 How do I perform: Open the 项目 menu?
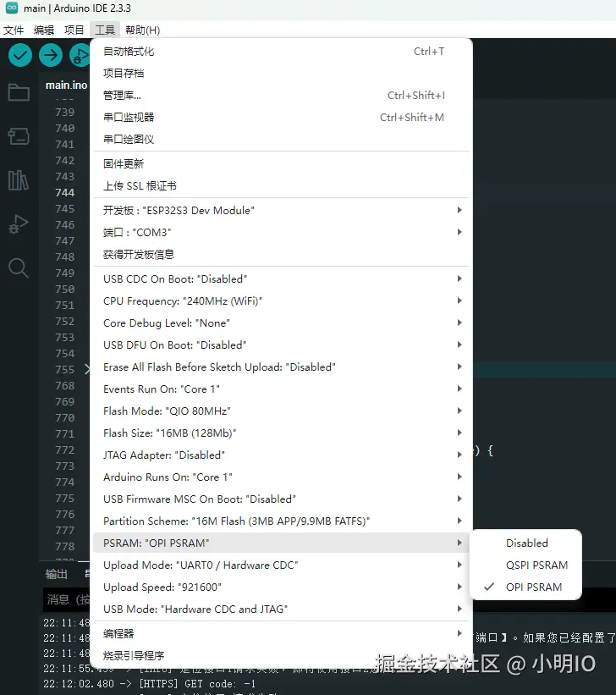click(x=74, y=30)
